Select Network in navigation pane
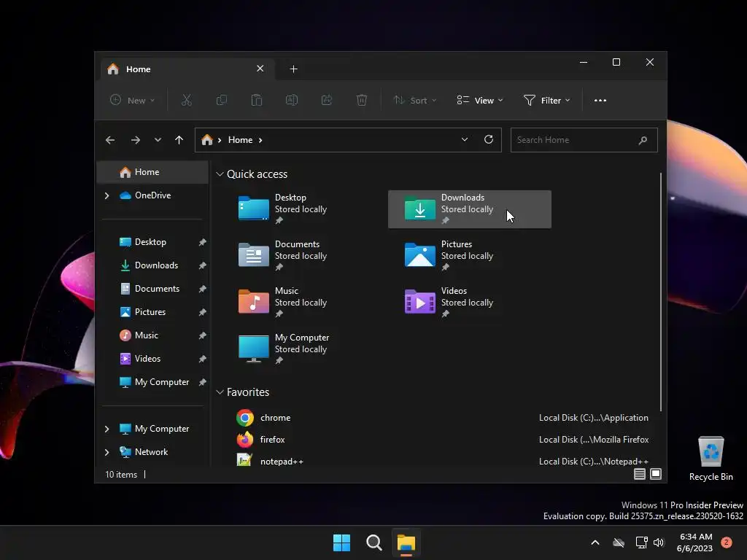 tap(152, 452)
